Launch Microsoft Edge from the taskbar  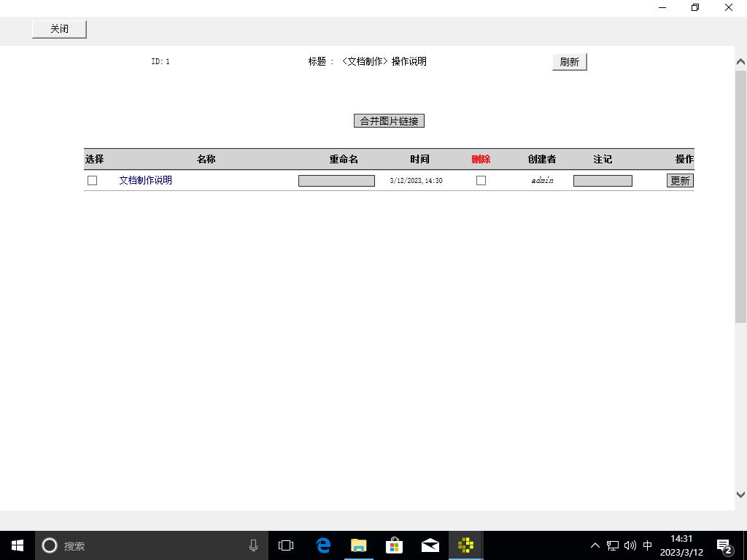[323, 545]
